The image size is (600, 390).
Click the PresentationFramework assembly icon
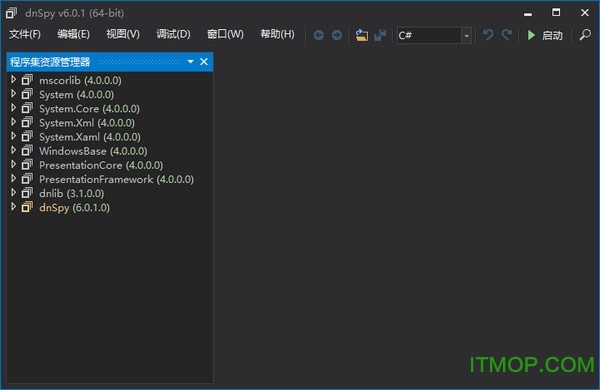tap(27, 179)
